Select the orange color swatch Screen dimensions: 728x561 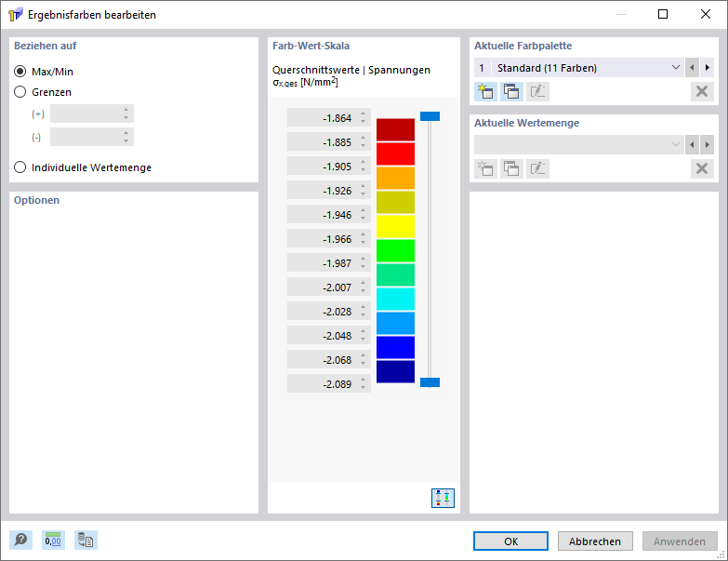(x=395, y=179)
